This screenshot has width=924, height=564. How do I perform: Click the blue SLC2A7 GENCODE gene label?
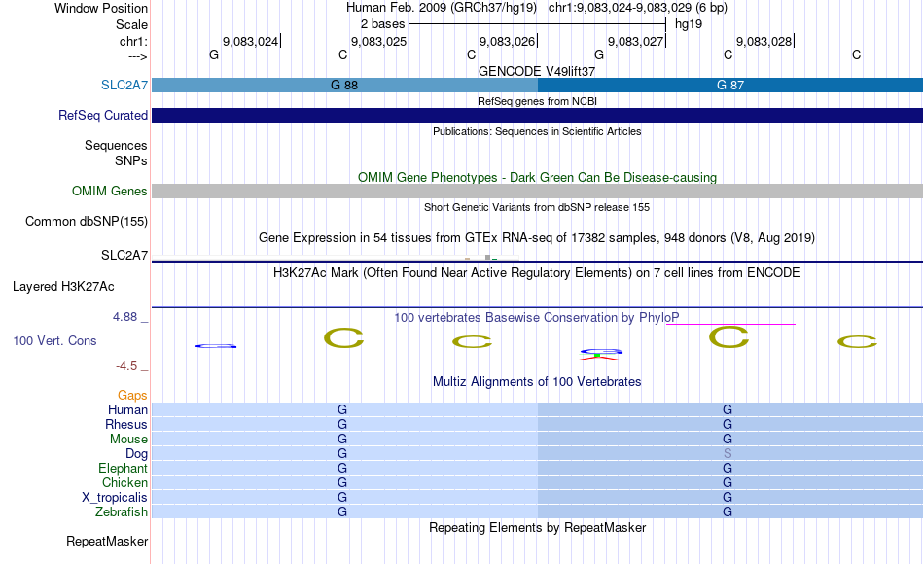(124, 85)
